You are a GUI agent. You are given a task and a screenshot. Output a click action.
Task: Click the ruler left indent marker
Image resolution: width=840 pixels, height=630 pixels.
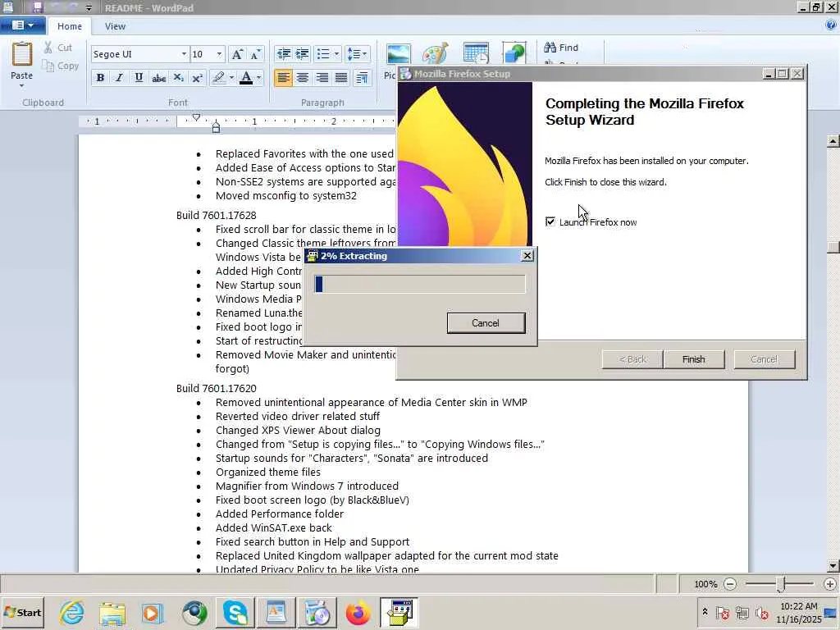click(x=216, y=127)
